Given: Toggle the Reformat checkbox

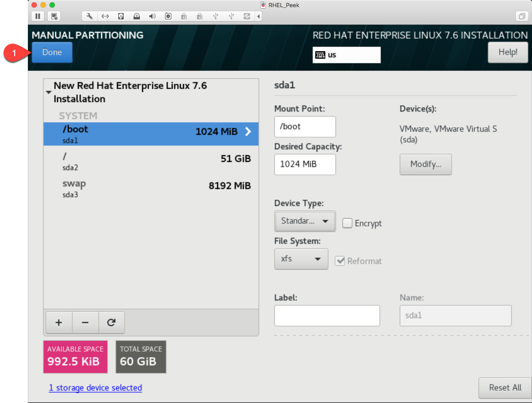Looking at the screenshot, I should click(x=340, y=260).
